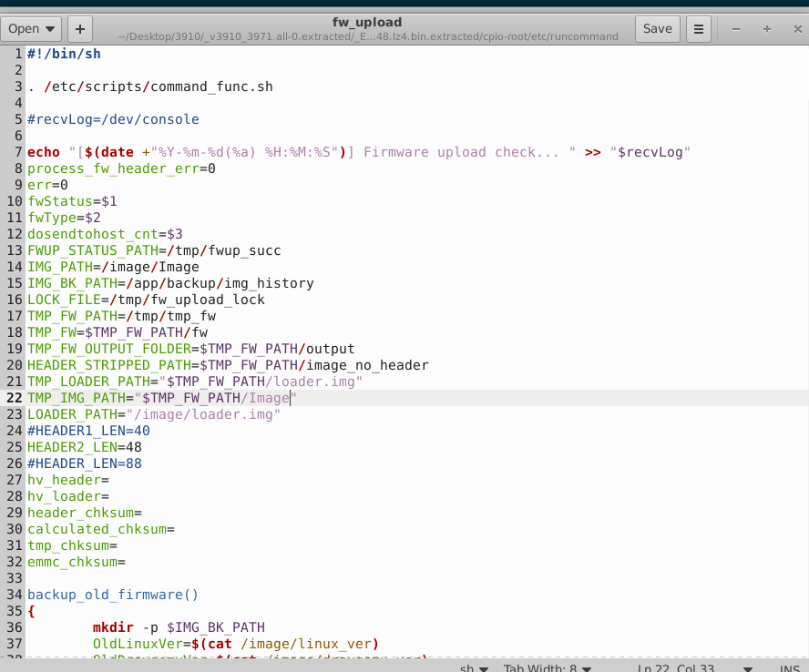
Task: Open the hamburger menu
Action: pos(698,28)
